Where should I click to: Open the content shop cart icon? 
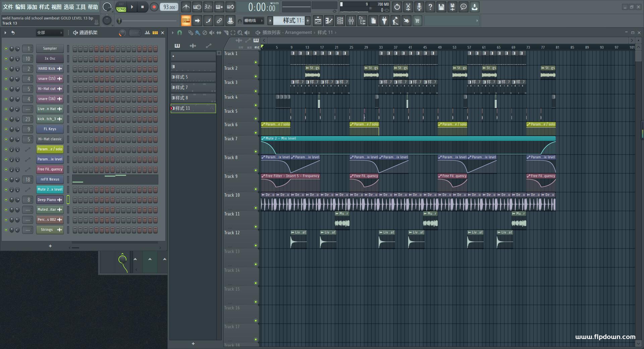point(417,21)
